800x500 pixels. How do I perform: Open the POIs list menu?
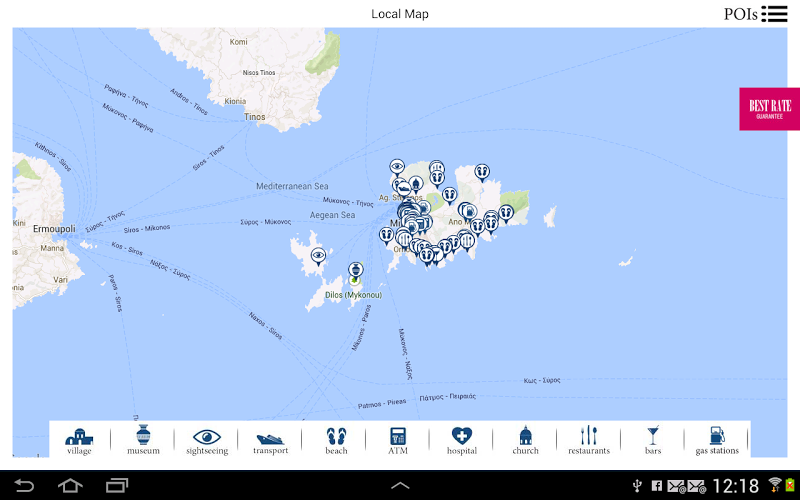coord(756,14)
